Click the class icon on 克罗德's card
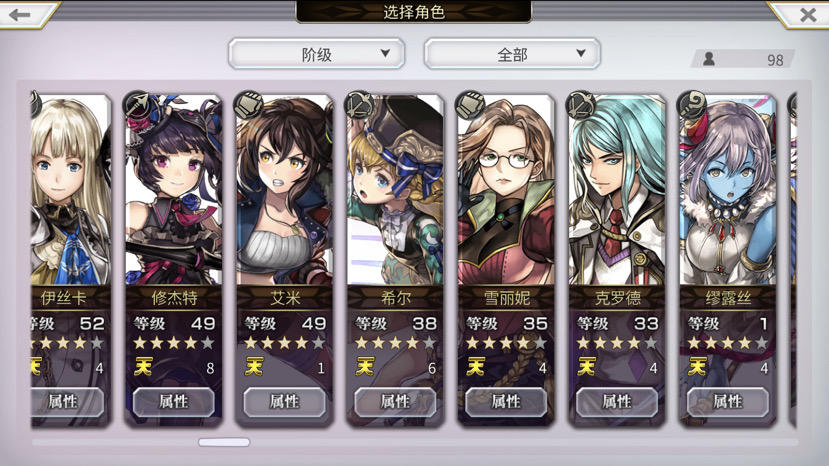The image size is (829, 466). click(x=581, y=105)
